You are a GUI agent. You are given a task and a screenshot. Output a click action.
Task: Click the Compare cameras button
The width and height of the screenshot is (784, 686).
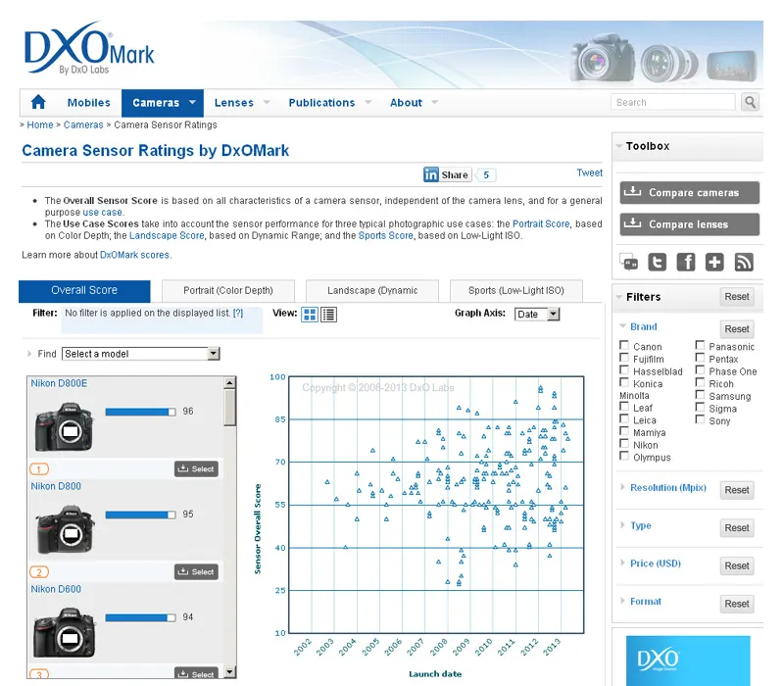point(690,192)
